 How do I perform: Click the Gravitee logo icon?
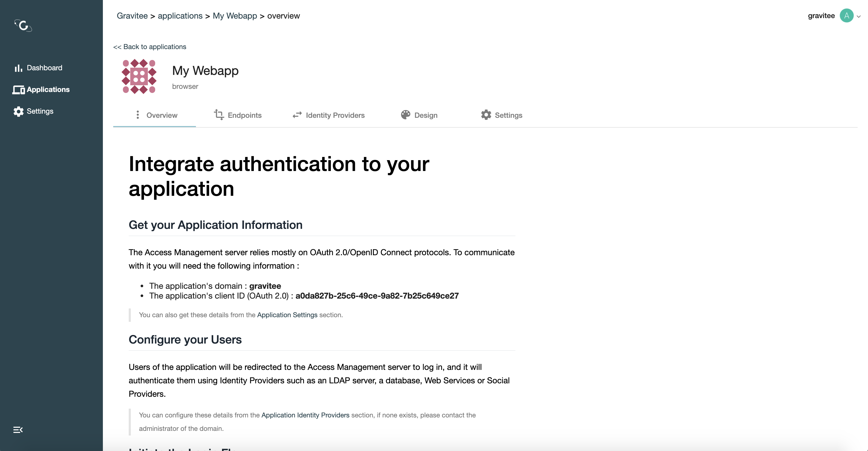(23, 25)
